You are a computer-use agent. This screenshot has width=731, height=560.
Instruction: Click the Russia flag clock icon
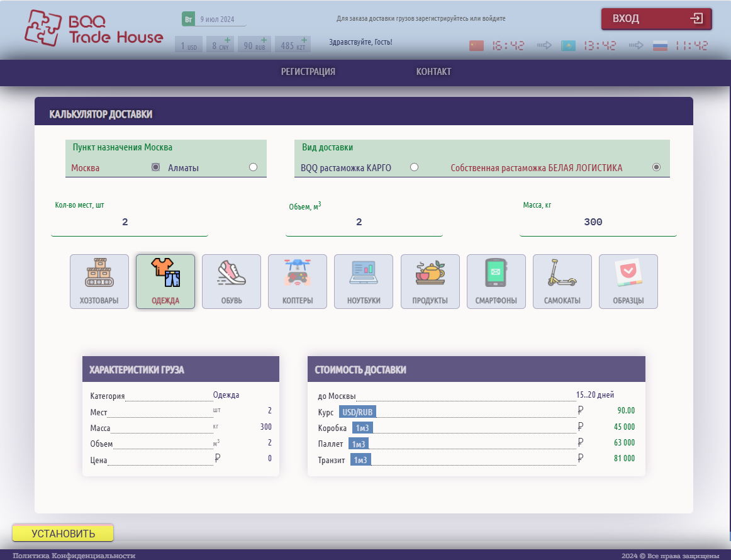[x=660, y=46]
